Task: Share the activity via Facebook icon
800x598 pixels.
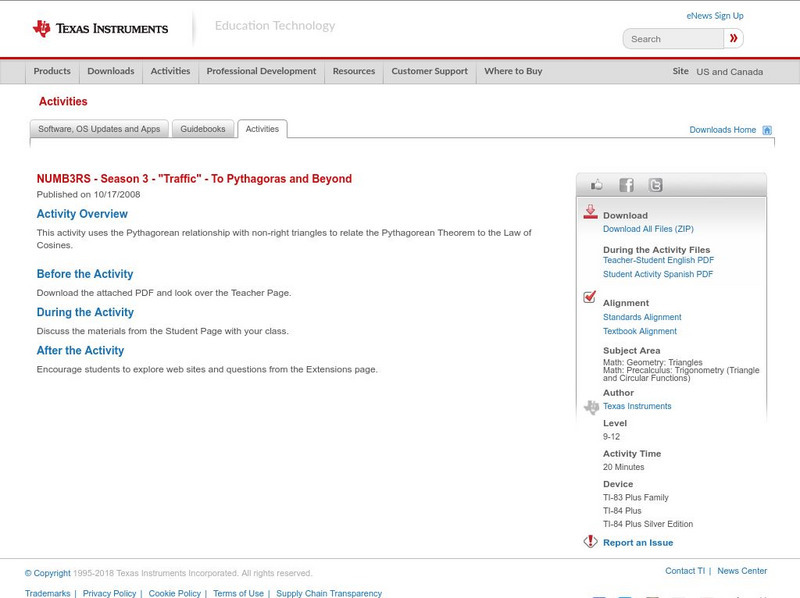Action: (x=626, y=185)
